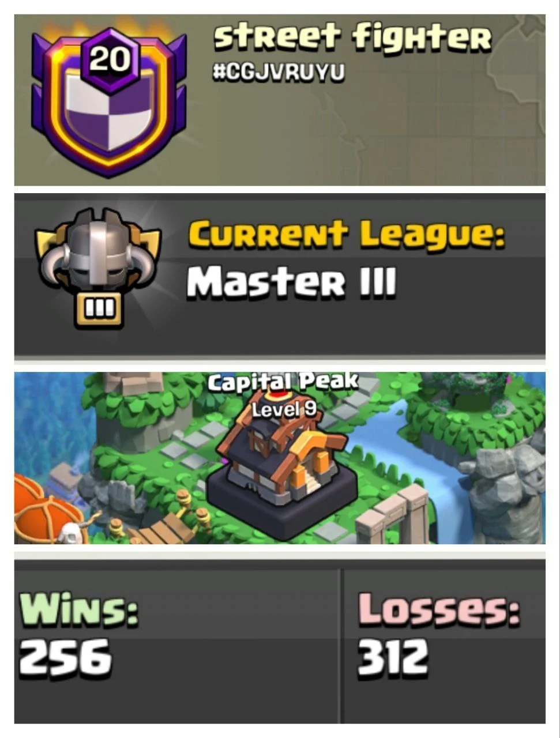The width and height of the screenshot is (560, 738).
Task: Click the Current League heading
Action: (x=346, y=235)
